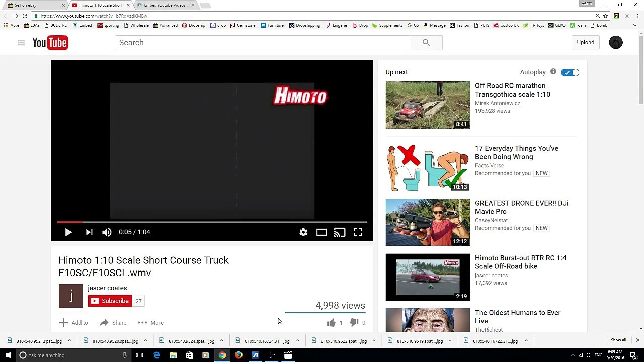
Task: Toggle the Autoplay switch off
Action: click(570, 72)
